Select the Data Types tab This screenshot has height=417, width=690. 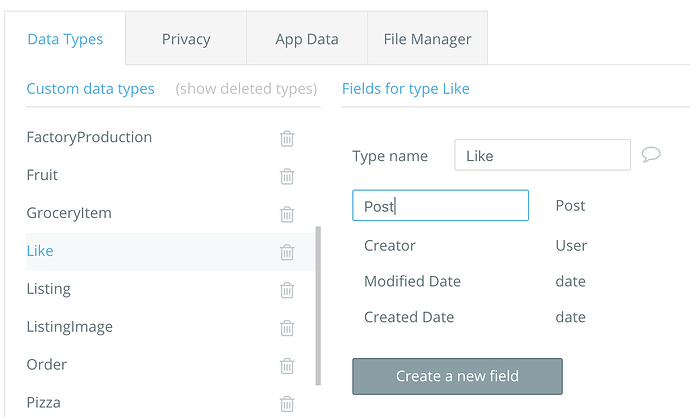point(64,40)
